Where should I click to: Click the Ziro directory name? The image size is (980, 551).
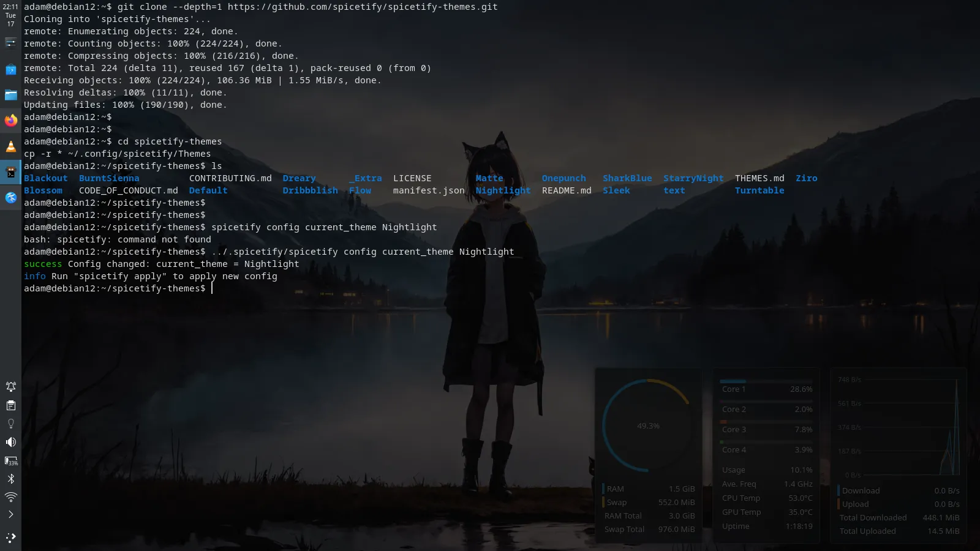tap(807, 178)
